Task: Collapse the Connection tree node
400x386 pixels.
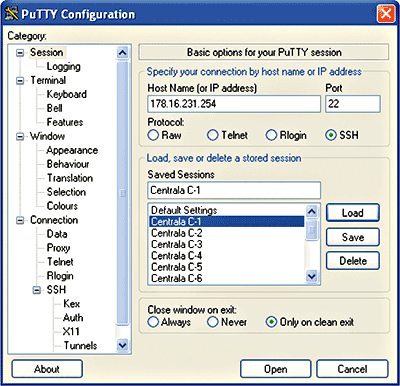Action: tap(20, 220)
